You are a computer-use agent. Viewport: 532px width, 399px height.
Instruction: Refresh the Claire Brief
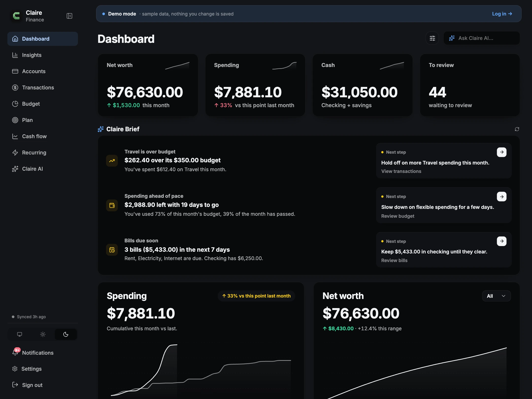pyautogui.click(x=517, y=129)
